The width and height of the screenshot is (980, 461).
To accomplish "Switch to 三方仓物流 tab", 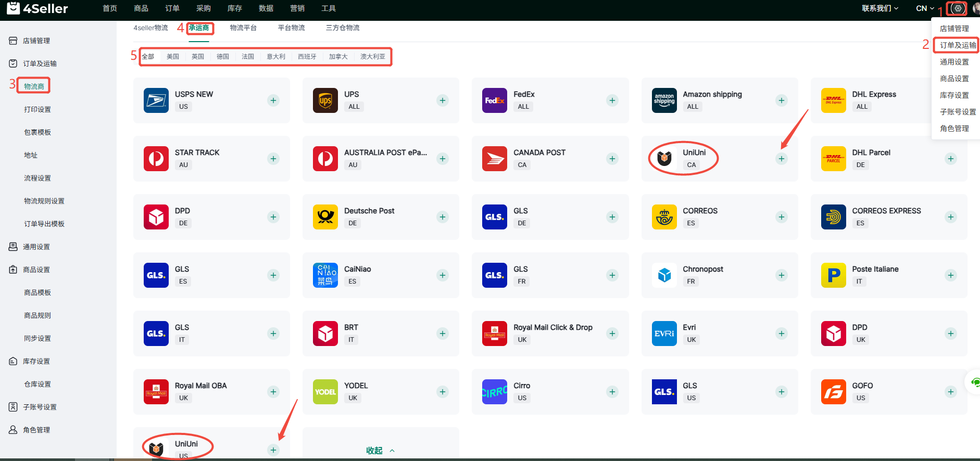I will click(x=343, y=28).
